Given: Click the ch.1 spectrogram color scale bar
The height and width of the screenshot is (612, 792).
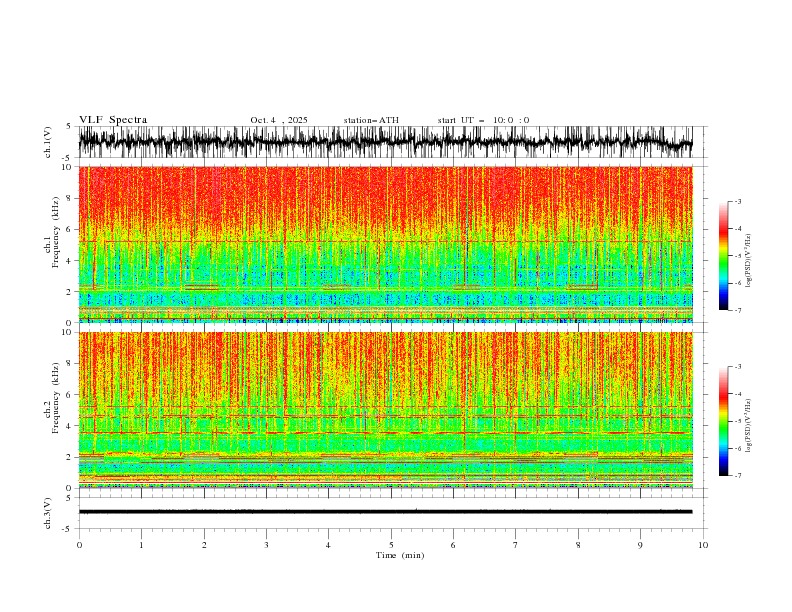Looking at the screenshot, I should pyautogui.click(x=723, y=256).
